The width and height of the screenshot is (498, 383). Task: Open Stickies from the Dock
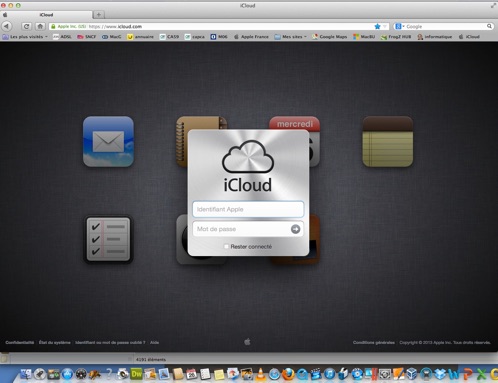[x=219, y=375]
